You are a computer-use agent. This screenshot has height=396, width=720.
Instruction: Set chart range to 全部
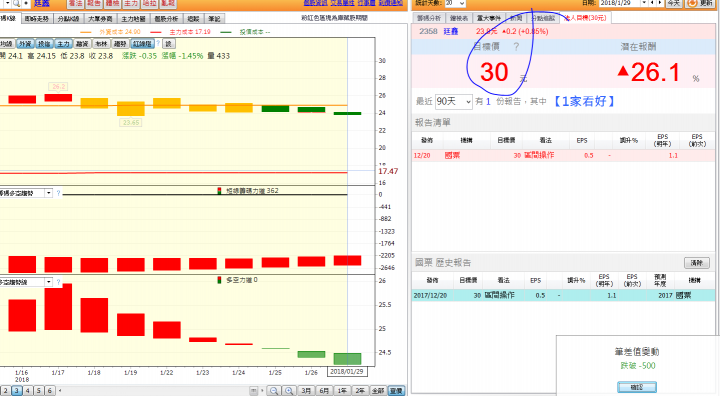coord(378,390)
